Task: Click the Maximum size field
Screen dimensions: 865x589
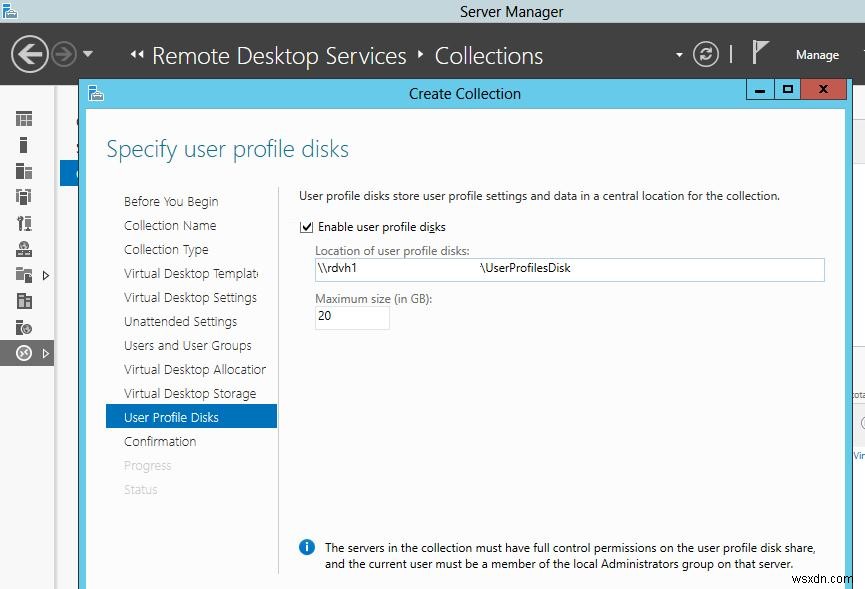Action: [351, 317]
